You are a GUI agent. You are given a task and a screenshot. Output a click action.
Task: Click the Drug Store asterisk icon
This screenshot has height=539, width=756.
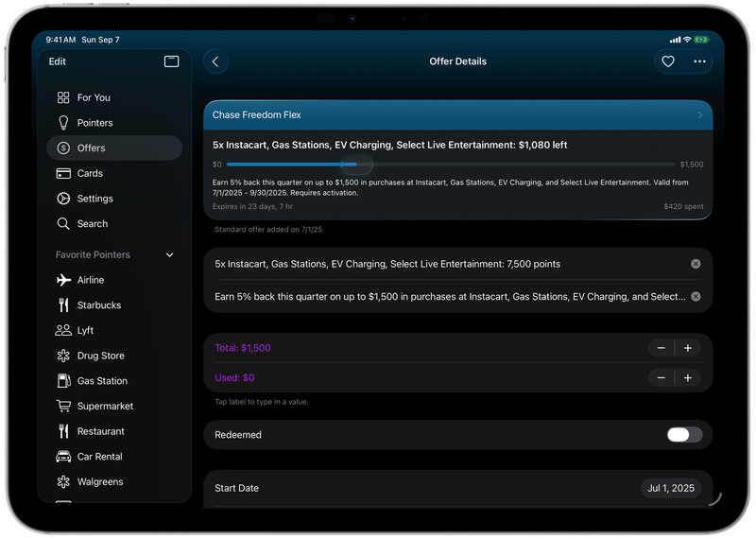tap(63, 356)
